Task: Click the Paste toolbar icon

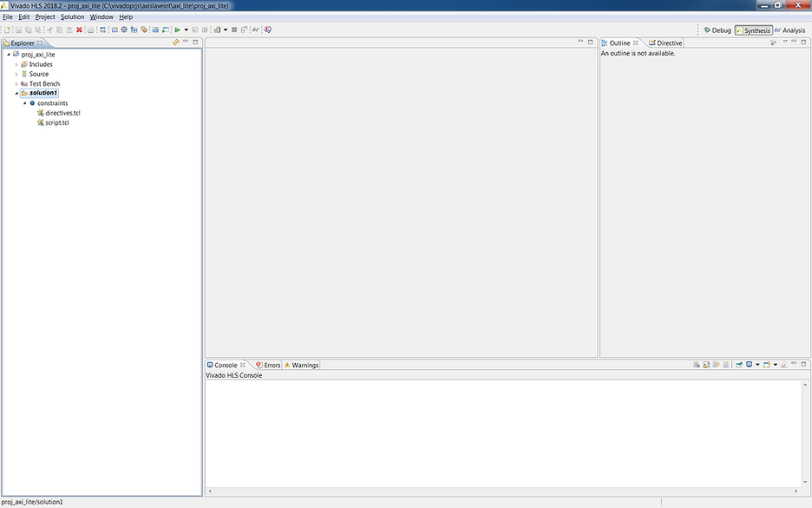Action: [69, 30]
